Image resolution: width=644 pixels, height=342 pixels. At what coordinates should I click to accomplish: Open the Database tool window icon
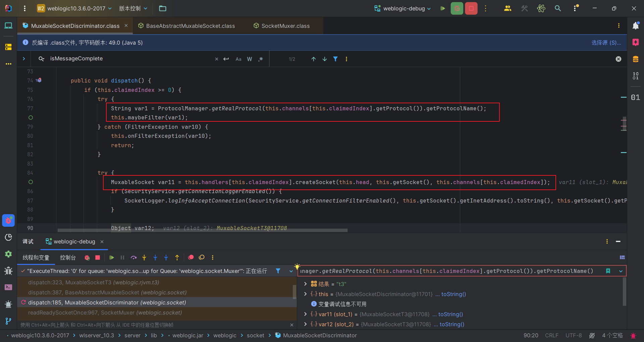[636, 59]
